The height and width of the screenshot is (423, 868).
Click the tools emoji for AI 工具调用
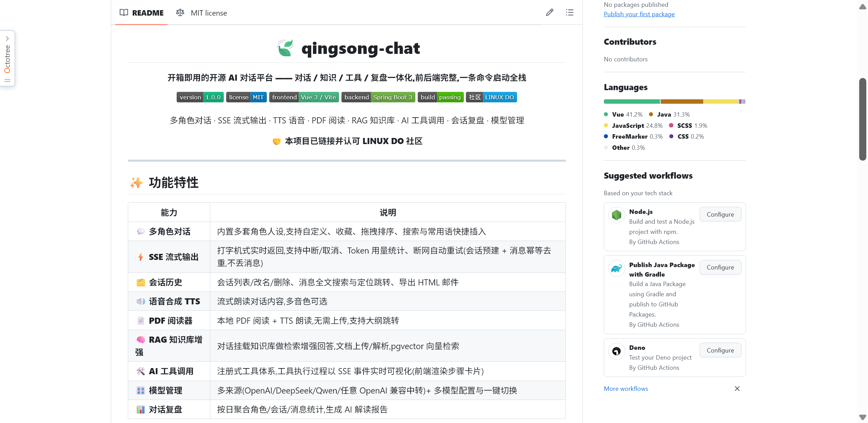click(141, 371)
